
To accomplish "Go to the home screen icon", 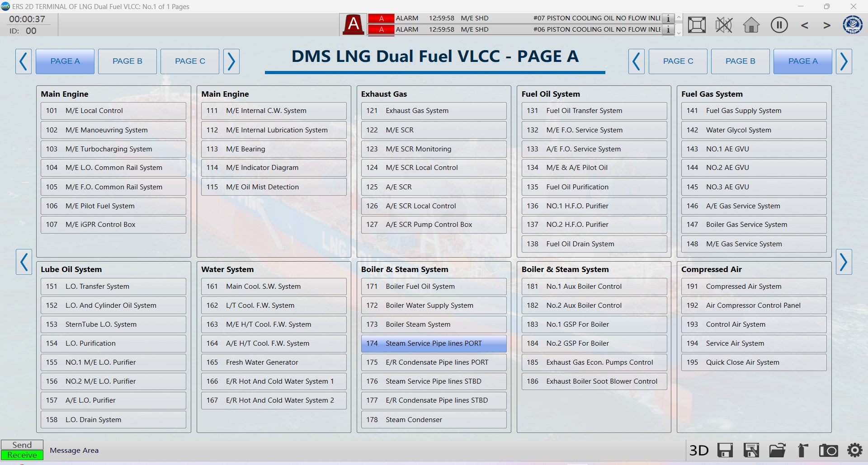I will [751, 25].
